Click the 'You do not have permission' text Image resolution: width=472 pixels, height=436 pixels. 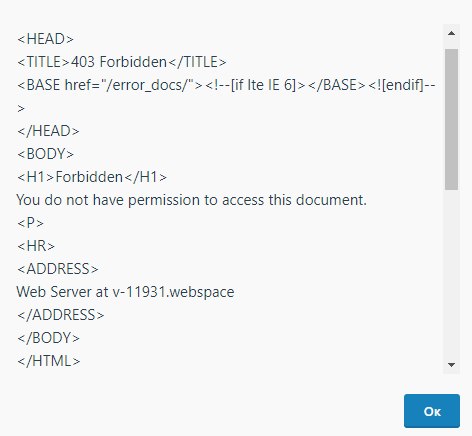point(192,200)
